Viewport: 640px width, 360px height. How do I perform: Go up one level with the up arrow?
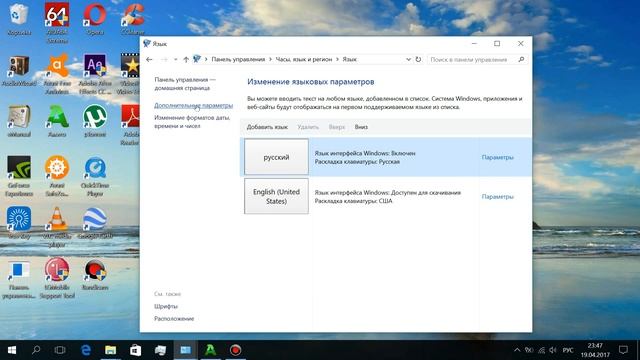(x=186, y=60)
